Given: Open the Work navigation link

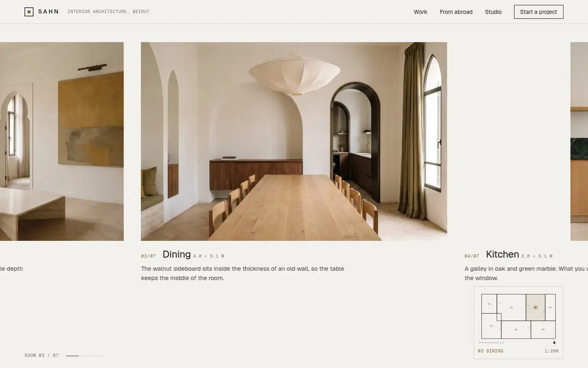Looking at the screenshot, I should [x=420, y=12].
